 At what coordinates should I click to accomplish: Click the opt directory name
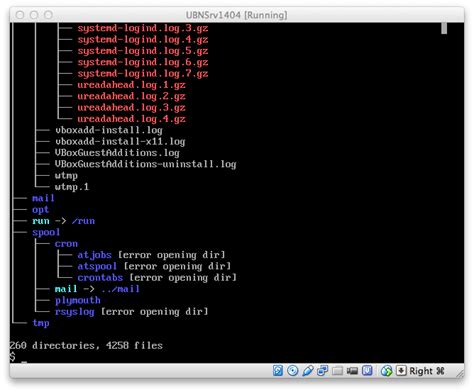(x=41, y=210)
